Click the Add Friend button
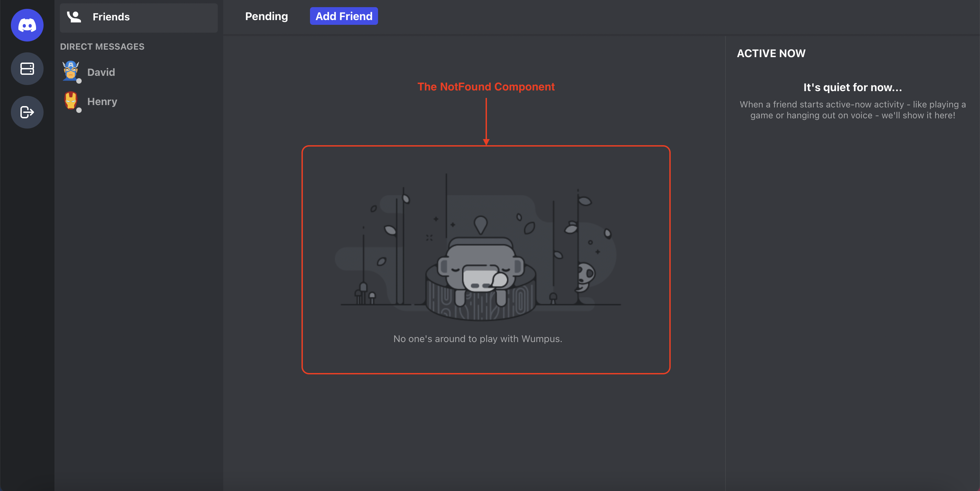The height and width of the screenshot is (491, 980). point(344,16)
